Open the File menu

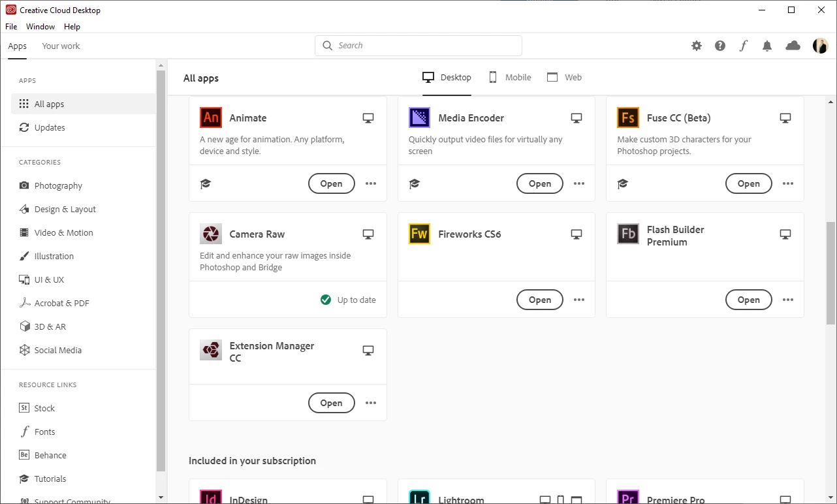[x=11, y=27]
